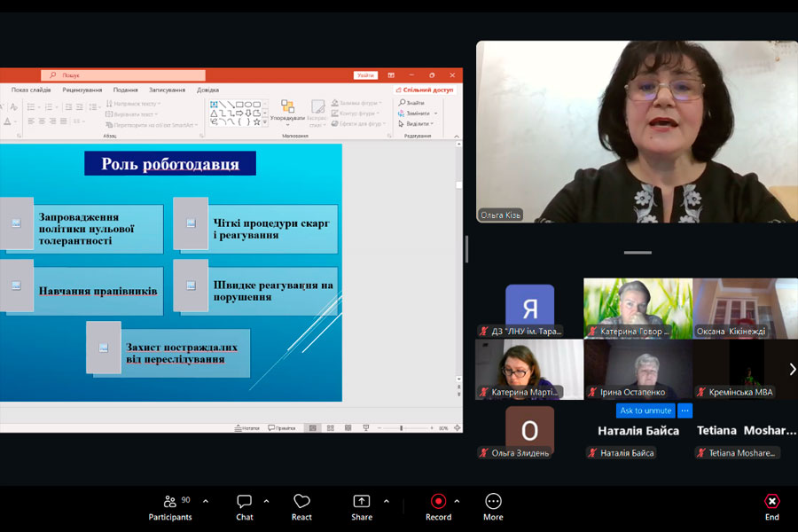This screenshot has height=532, width=798.
Task: Click the numbered list icon
Action: point(49,107)
